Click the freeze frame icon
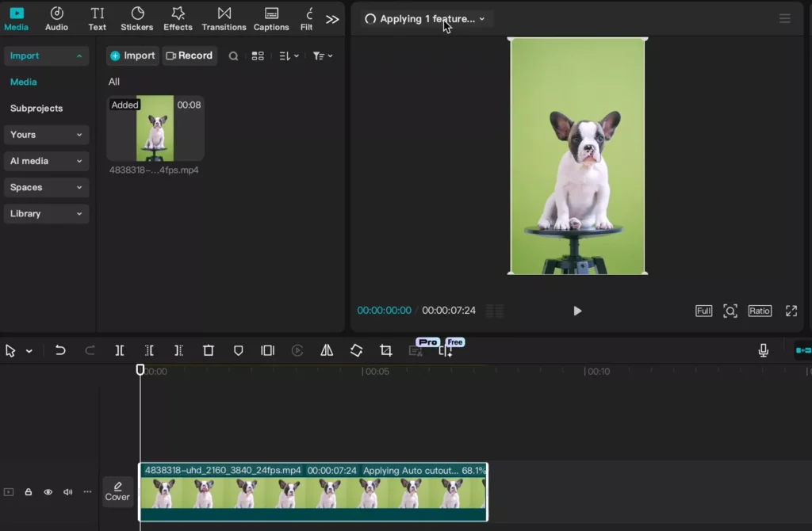The height and width of the screenshot is (531, 812). click(x=268, y=350)
